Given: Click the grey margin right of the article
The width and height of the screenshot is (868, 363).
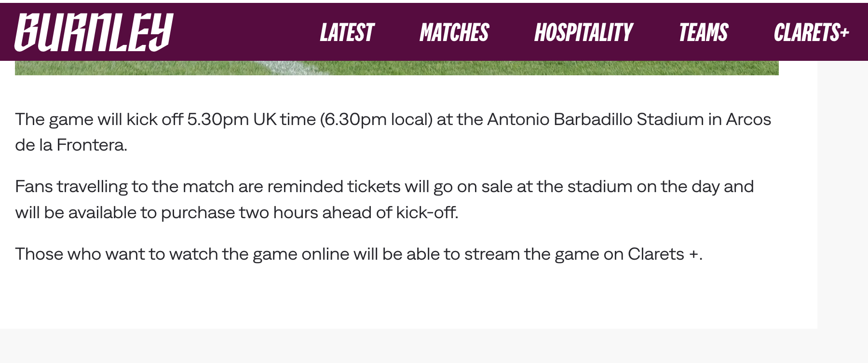Looking at the screenshot, I should 842,193.
